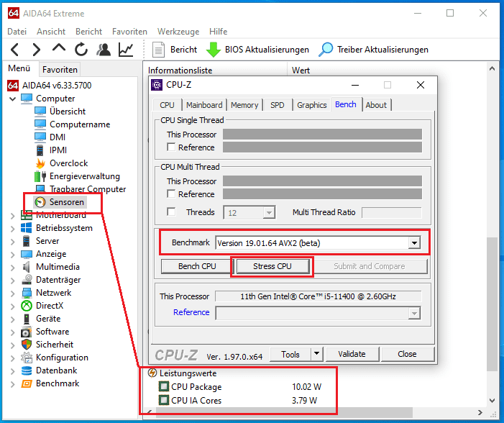504x423 pixels.
Task: Open the graph chart toolbar icon
Action: click(x=126, y=50)
